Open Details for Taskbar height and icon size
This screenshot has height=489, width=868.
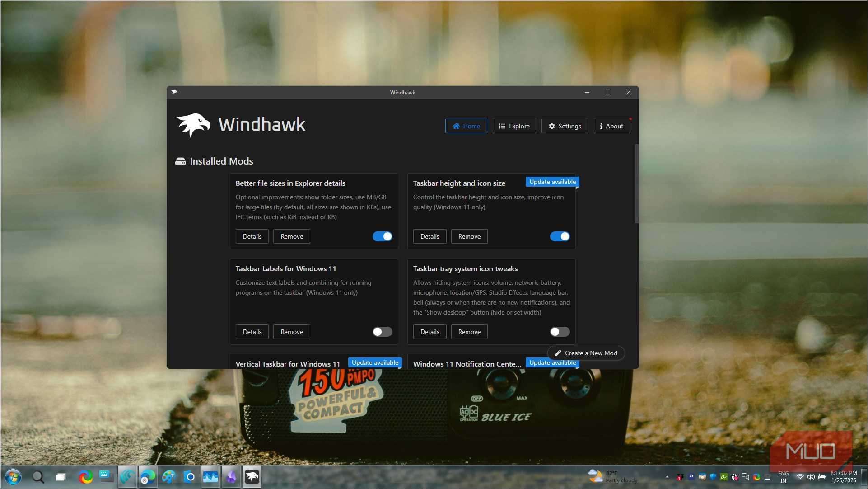[x=429, y=236]
